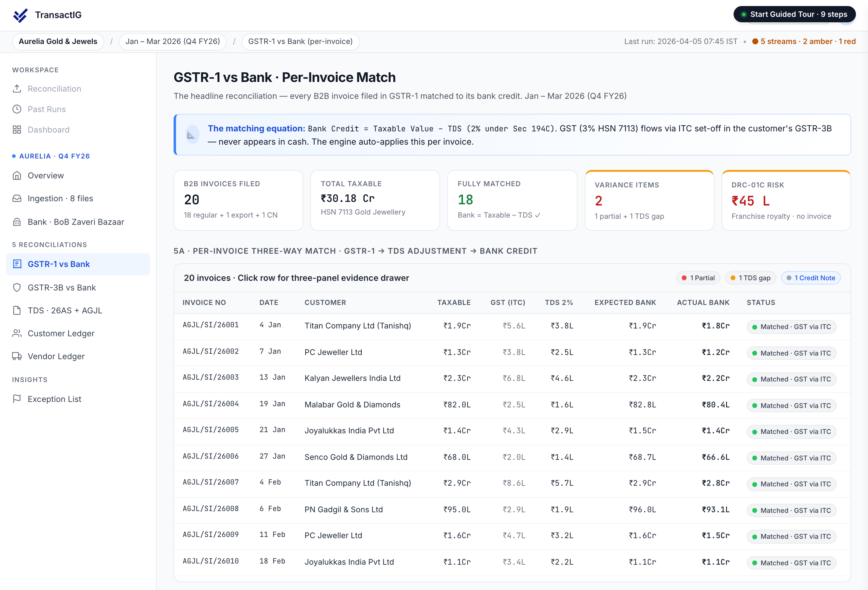Click Malabar Gold & Diamonds customer

pyautogui.click(x=352, y=404)
